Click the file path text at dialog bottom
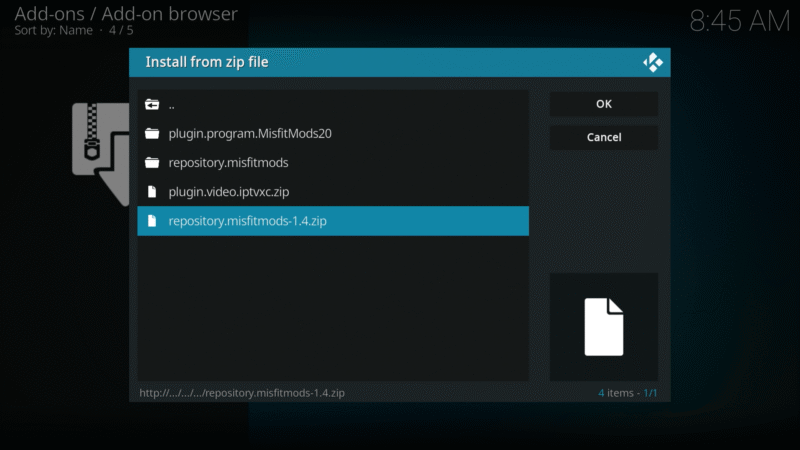Screen dimensions: 800x450 click(x=242, y=393)
